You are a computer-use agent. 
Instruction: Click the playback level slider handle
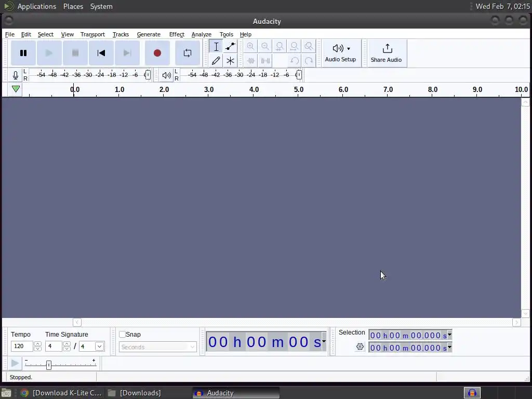point(299,75)
